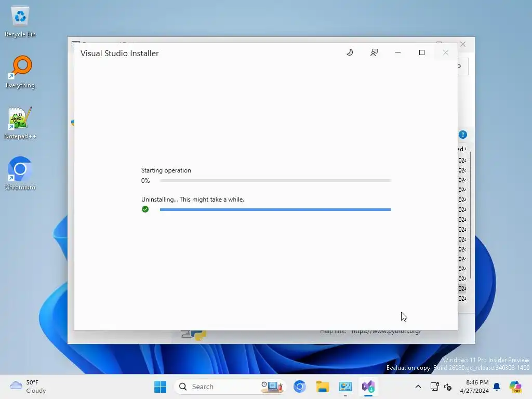
Task: Click the Python icon in background window details
Action: tap(194, 335)
